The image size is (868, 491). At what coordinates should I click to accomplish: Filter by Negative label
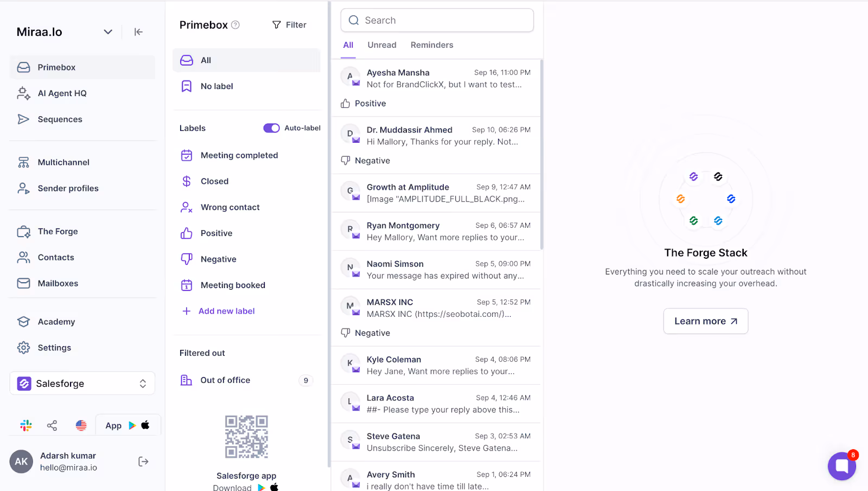pyautogui.click(x=246, y=259)
